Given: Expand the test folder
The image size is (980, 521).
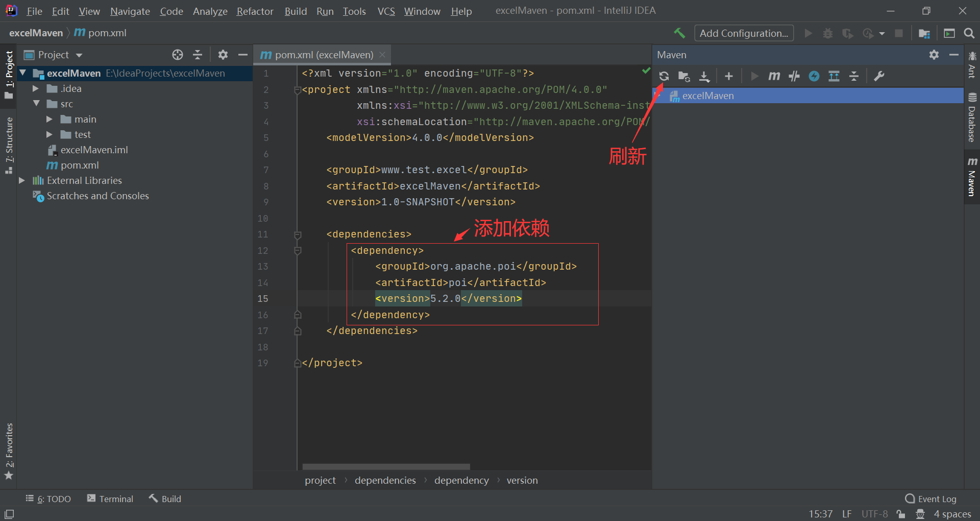Looking at the screenshot, I should 50,134.
